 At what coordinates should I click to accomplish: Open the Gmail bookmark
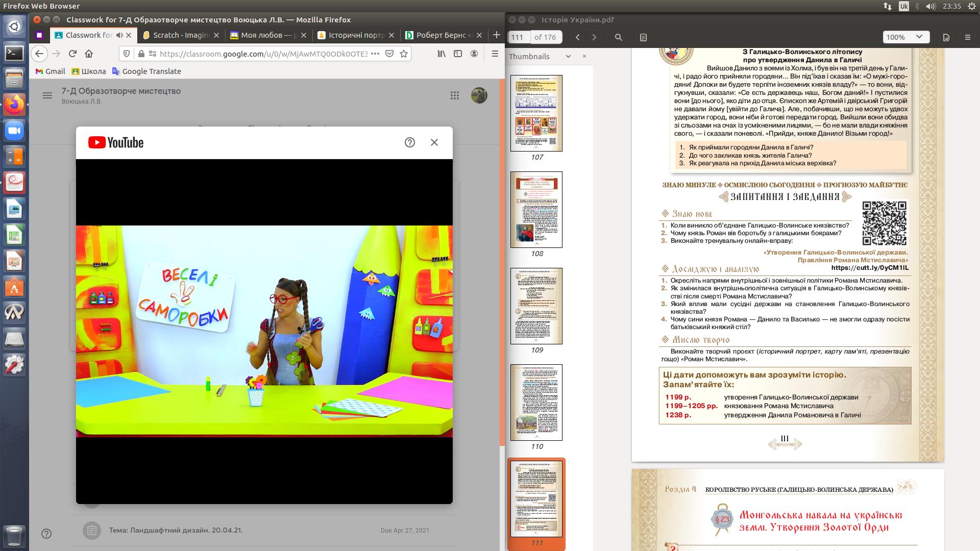pyautogui.click(x=50, y=71)
